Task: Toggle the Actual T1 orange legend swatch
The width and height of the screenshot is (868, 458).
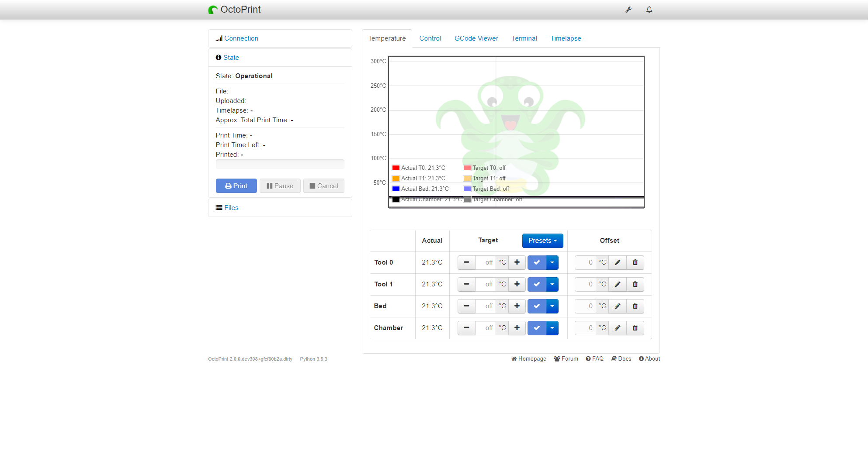Action: coord(396,179)
